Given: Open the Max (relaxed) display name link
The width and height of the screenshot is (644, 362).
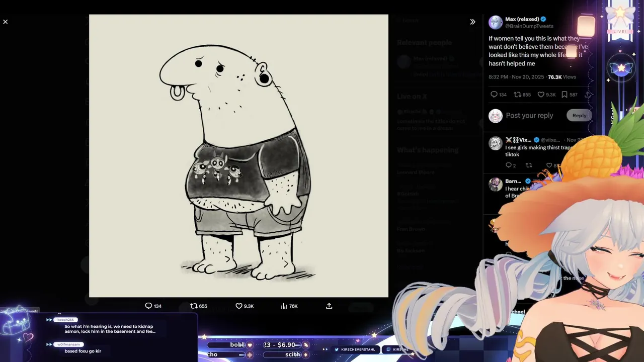Looking at the screenshot, I should pyautogui.click(x=522, y=19).
